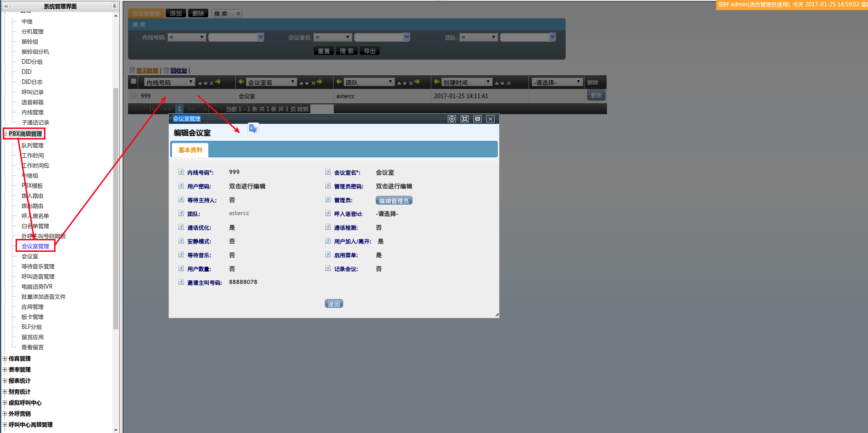This screenshot has width=868, height=433.
Task: Open the 回收站 recycle bin
Action: coord(178,71)
